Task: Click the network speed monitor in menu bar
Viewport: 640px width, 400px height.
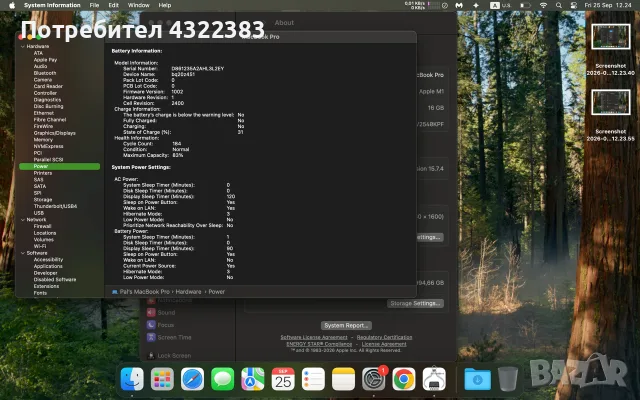Action: pos(422,5)
